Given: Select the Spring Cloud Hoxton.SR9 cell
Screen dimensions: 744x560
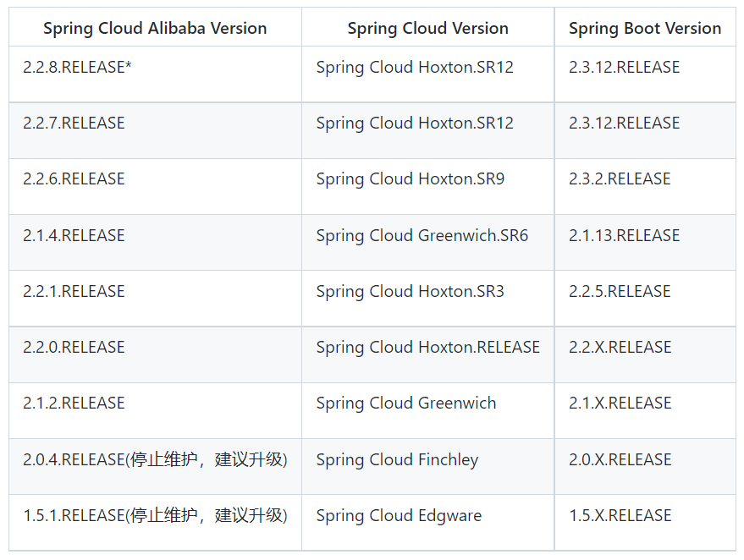Looking at the screenshot, I should click(x=428, y=186).
